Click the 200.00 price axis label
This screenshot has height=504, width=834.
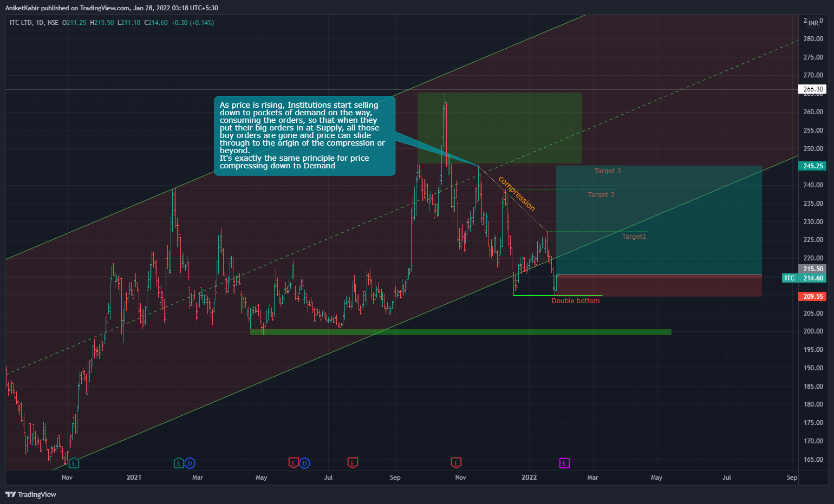pos(813,331)
